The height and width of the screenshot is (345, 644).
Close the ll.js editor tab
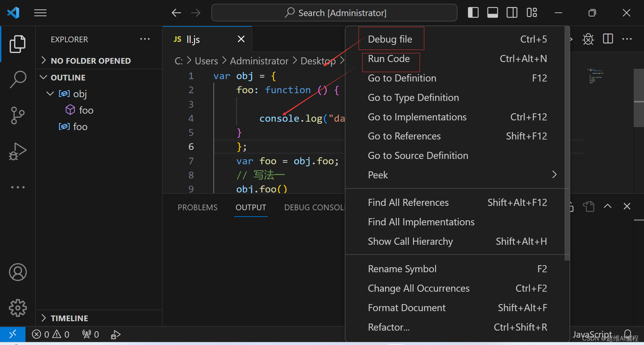241,39
